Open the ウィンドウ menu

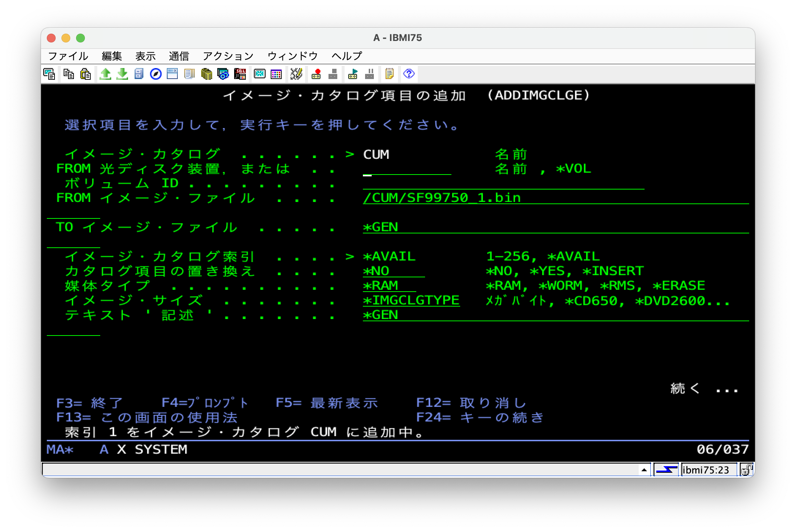pyautogui.click(x=292, y=56)
